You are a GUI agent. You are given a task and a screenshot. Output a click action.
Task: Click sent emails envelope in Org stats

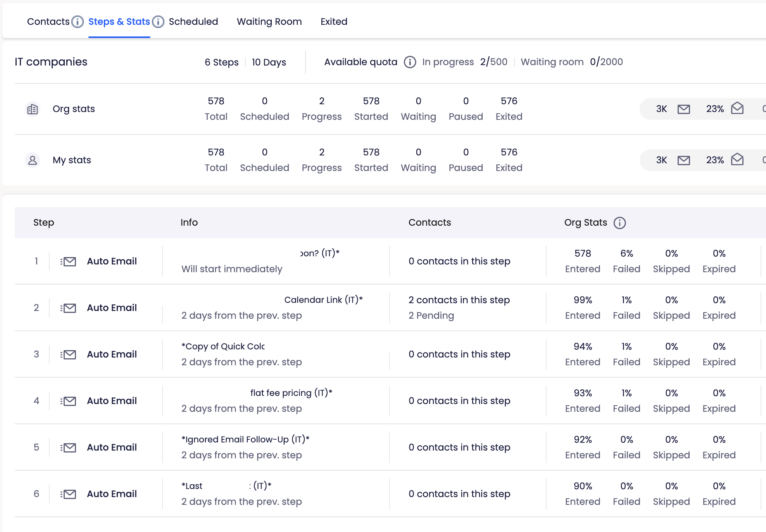pos(683,109)
